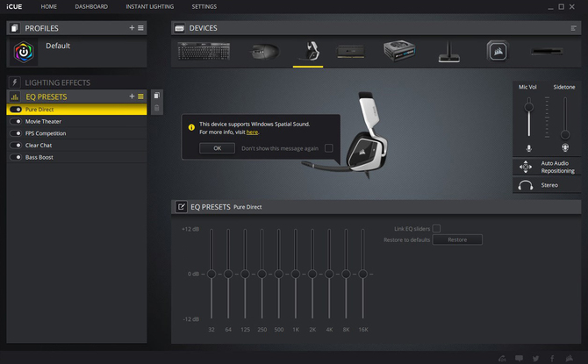This screenshot has width=588, height=364.
Task: Mute the microphone icon under Mic Vol
Action: (x=528, y=148)
